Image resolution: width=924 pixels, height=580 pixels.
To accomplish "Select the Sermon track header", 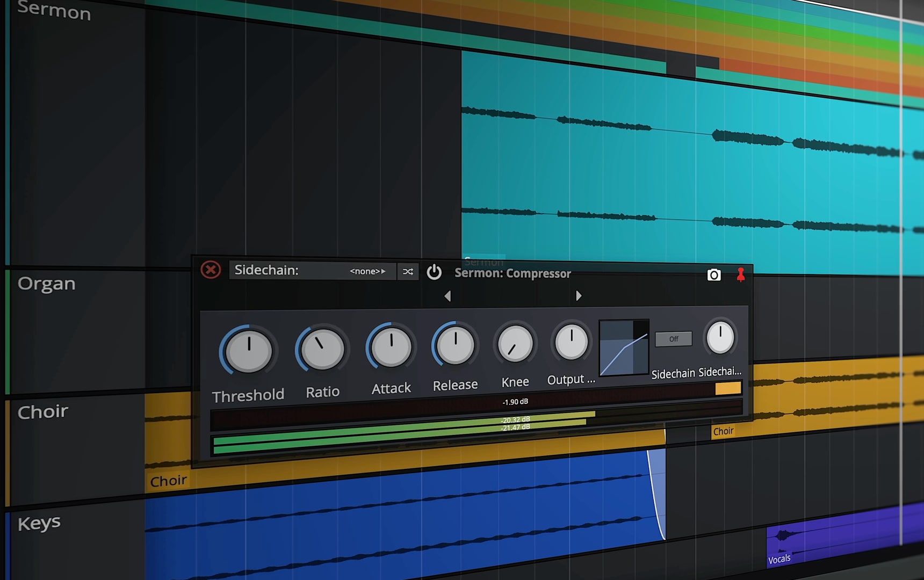I will pyautogui.click(x=75, y=134).
